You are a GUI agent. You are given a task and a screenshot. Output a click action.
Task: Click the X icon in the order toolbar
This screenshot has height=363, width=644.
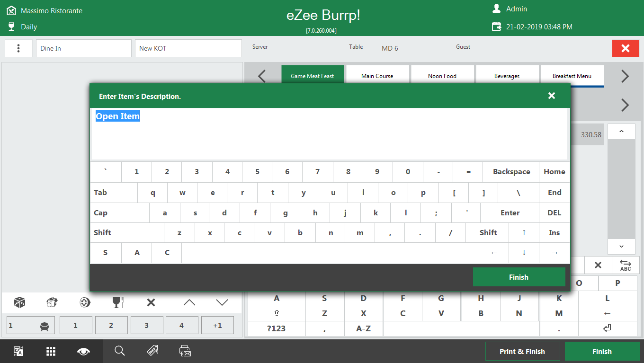click(x=151, y=302)
